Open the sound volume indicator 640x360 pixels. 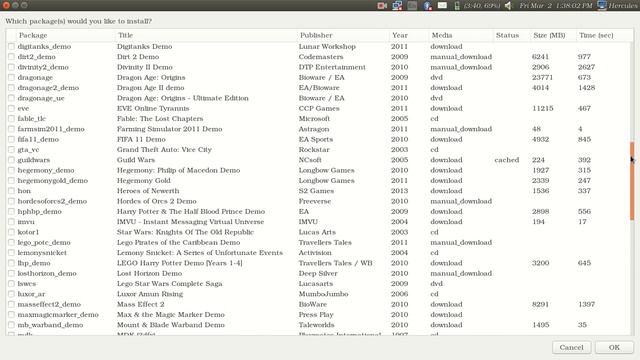[508, 5]
